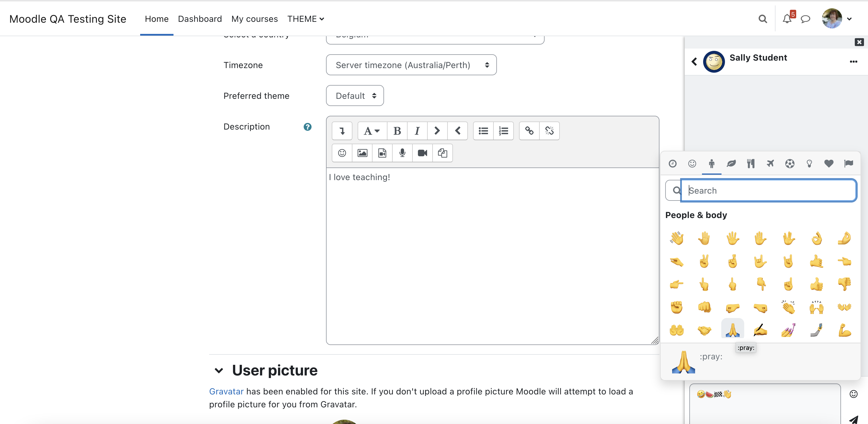Open the user menu dropdown arrow
Image resolution: width=868 pixels, height=424 pixels.
coord(849,19)
